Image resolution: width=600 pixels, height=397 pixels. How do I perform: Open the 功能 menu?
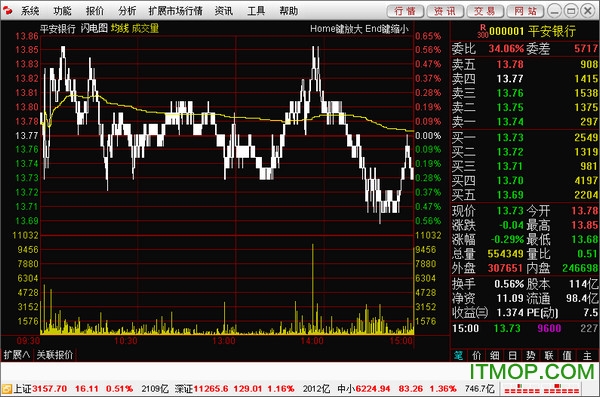point(62,11)
